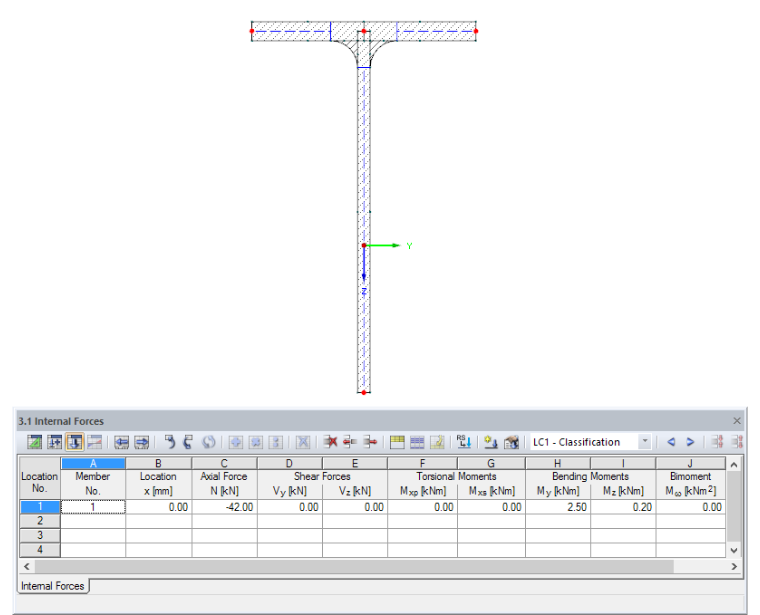The image size is (760, 615).
Task: Click the Vz shear force cell in row 1
Action: (355, 507)
